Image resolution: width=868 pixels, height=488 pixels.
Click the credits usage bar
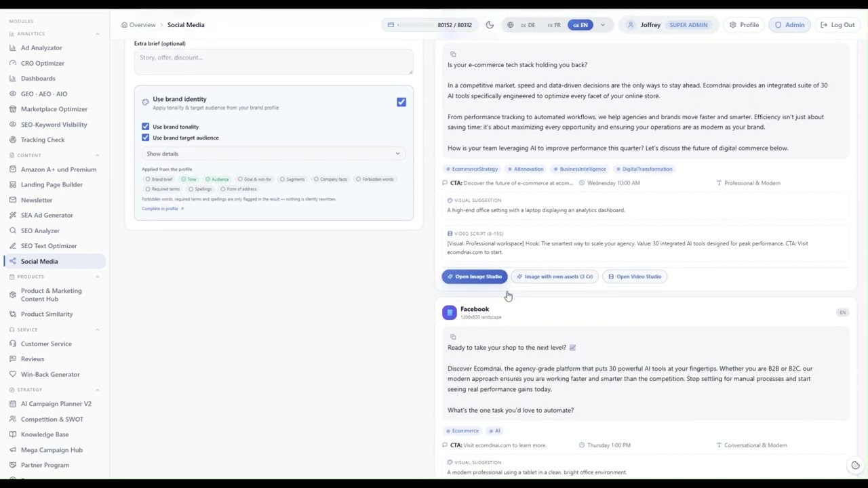pos(429,25)
